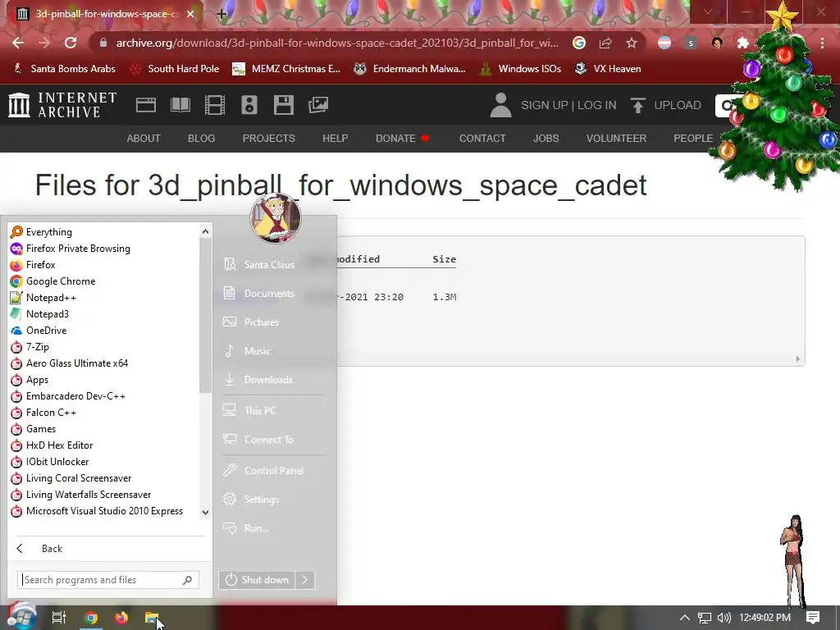Open the Texts book icon

[180, 105]
